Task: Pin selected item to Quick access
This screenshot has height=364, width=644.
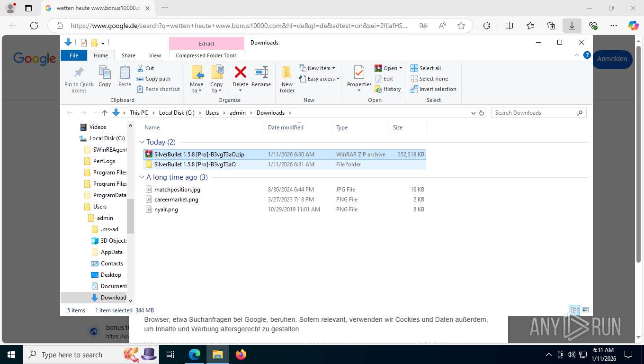Action: pos(79,79)
